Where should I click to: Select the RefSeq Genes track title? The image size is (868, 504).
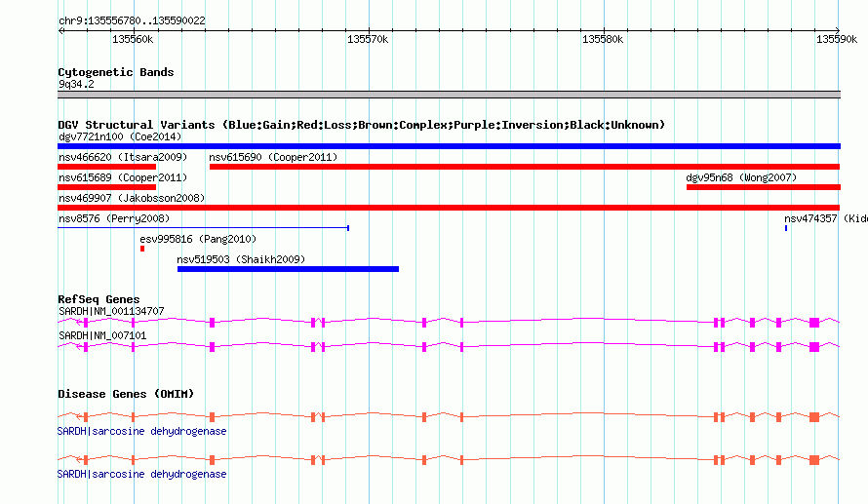coord(99,299)
